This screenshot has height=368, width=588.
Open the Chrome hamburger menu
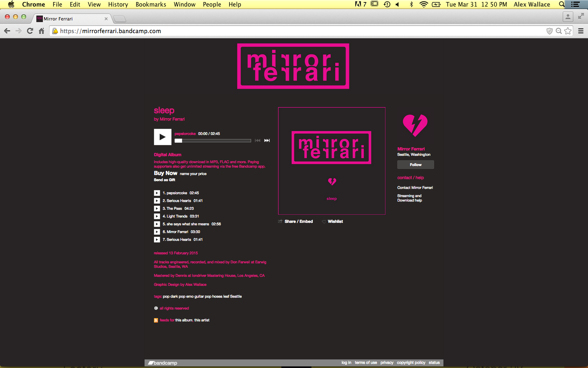581,31
